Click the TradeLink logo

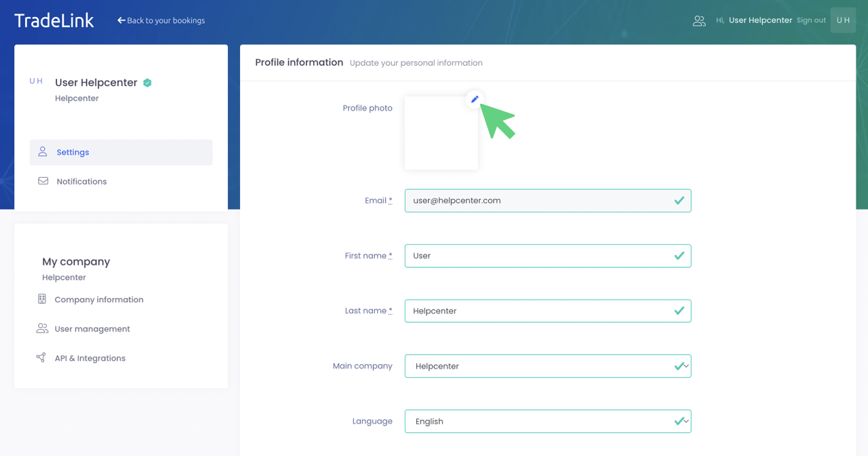pyautogui.click(x=54, y=20)
